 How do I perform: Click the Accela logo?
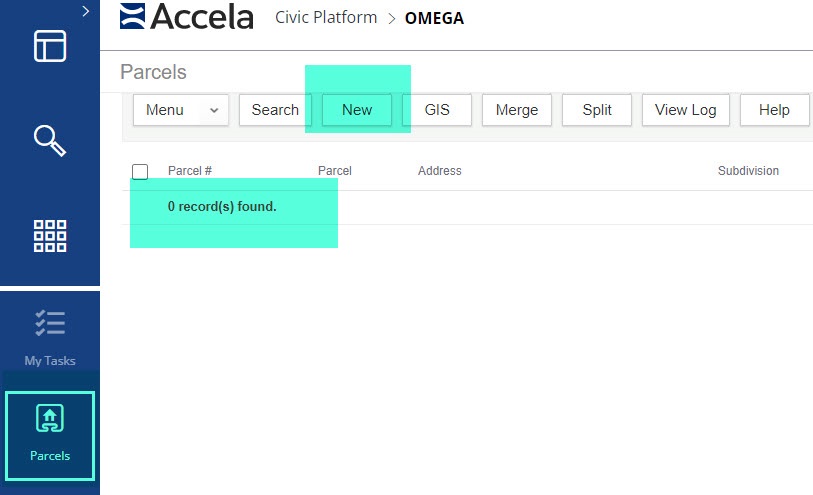187,17
